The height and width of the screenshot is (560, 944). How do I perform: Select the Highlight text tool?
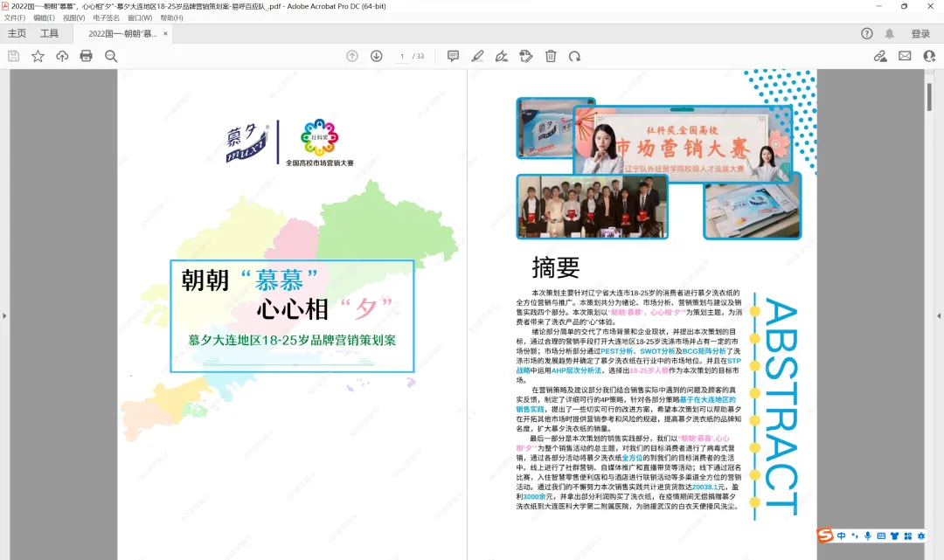(477, 55)
